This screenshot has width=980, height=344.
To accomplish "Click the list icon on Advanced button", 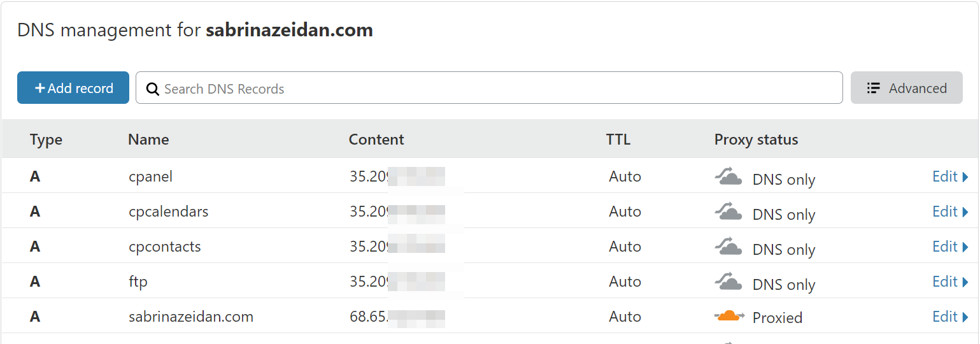I will click(874, 88).
